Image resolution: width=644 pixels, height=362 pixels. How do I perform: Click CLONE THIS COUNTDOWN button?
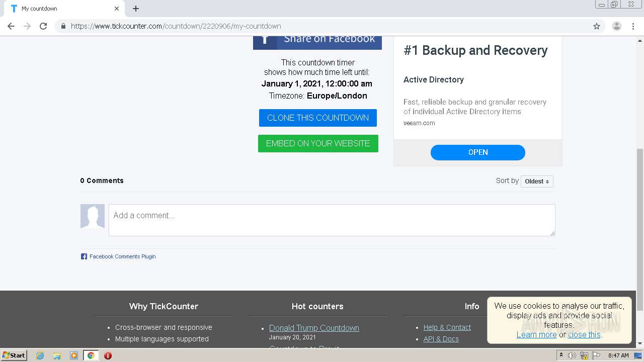tap(318, 118)
